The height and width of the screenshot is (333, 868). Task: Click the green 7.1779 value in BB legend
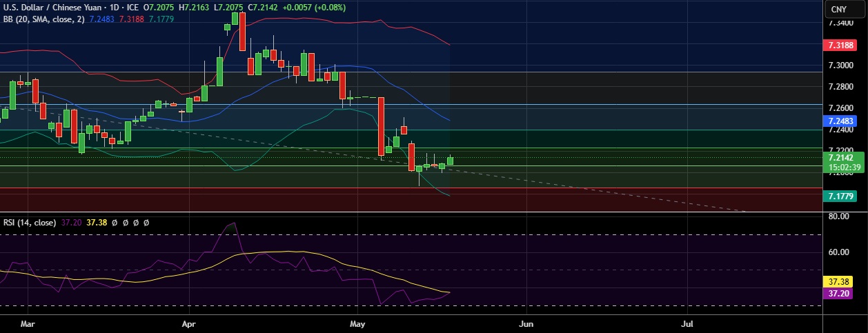coord(161,19)
